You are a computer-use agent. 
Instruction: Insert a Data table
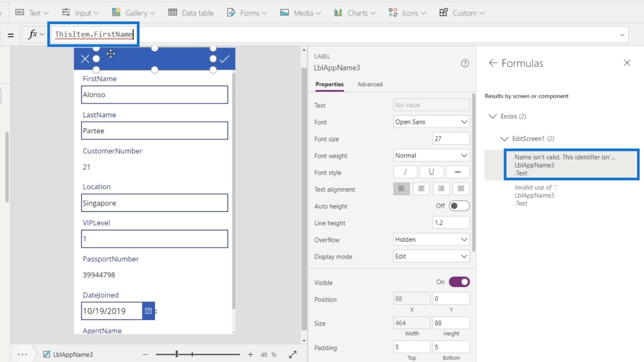(x=191, y=13)
